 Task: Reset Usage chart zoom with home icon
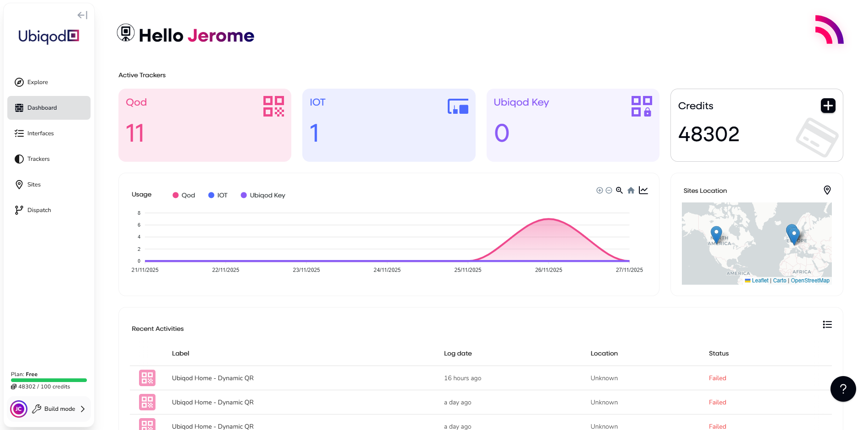[631, 191]
